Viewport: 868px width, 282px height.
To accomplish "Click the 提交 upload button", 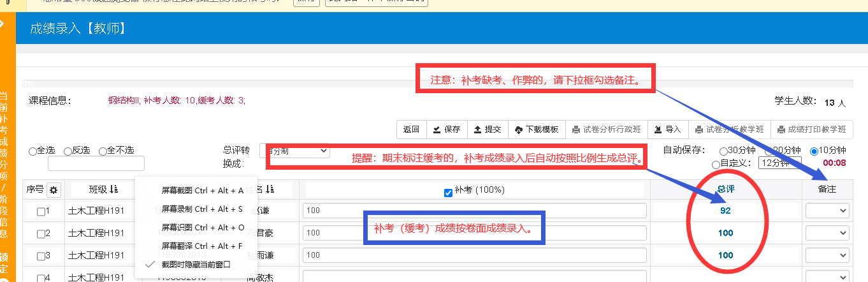I will [488, 130].
